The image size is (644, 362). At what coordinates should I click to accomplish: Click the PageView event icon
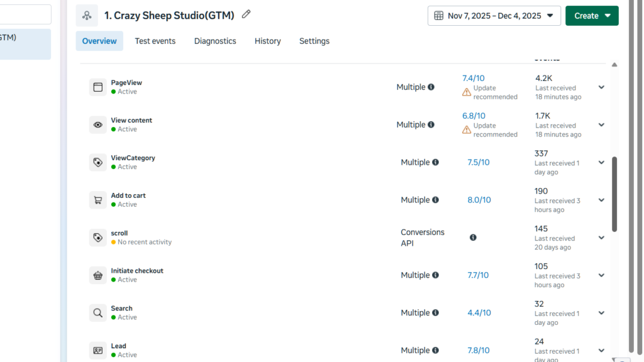point(97,87)
